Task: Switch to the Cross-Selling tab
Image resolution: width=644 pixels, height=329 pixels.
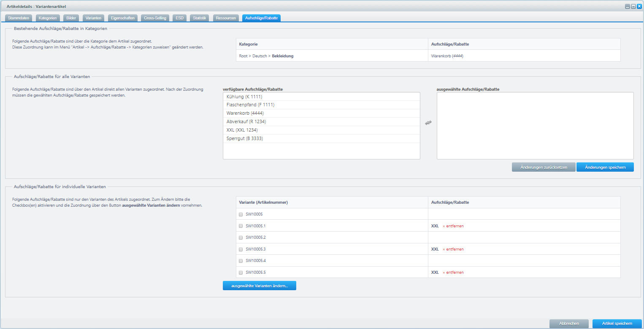Action: tap(155, 18)
